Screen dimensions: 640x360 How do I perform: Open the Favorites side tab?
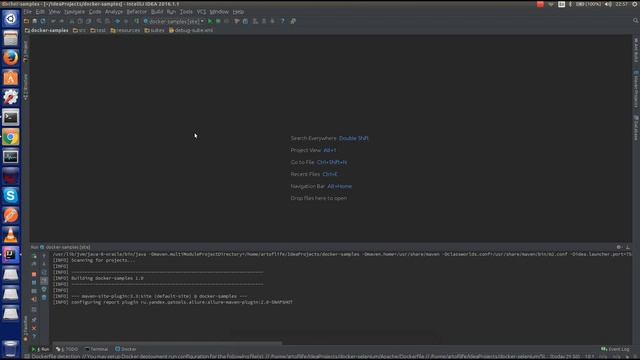[x=26, y=328]
